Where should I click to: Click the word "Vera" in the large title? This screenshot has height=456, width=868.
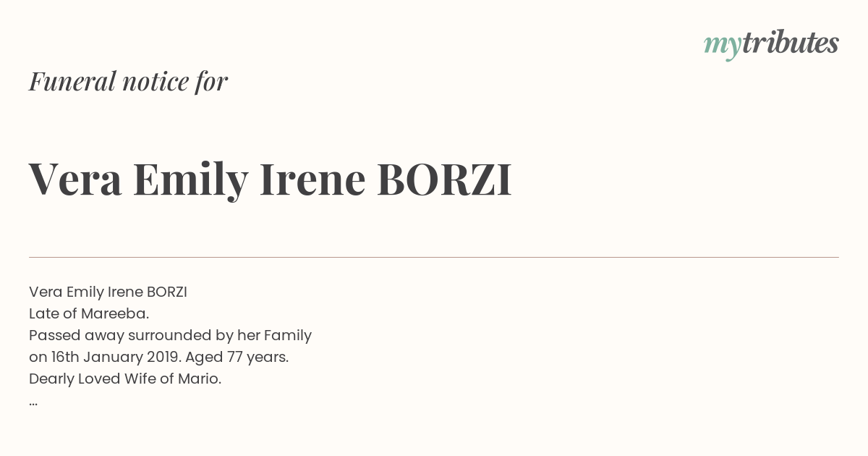(76, 180)
